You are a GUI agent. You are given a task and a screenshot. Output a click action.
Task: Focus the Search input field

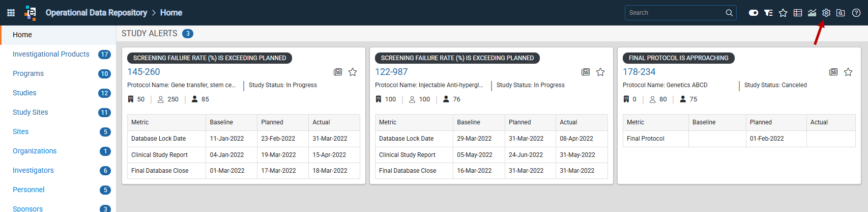(675, 13)
